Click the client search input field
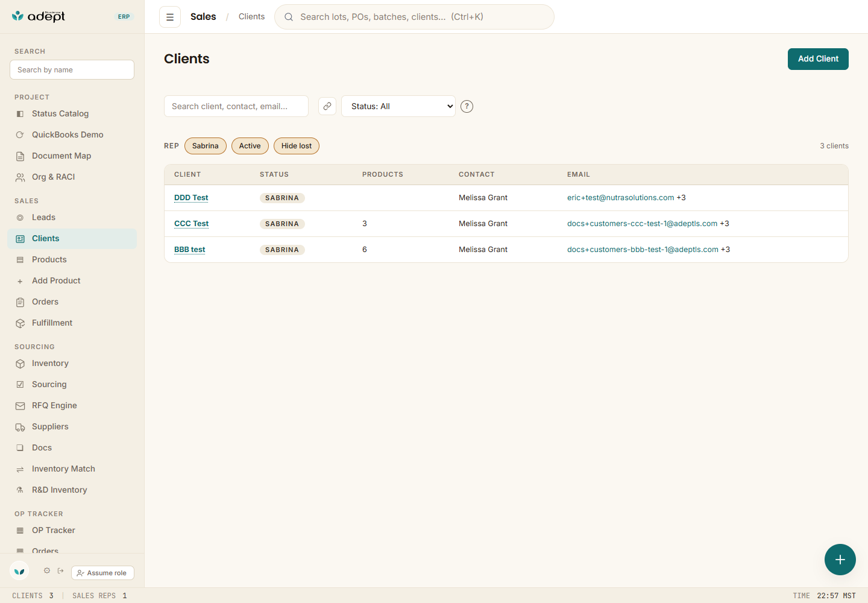 click(x=236, y=106)
